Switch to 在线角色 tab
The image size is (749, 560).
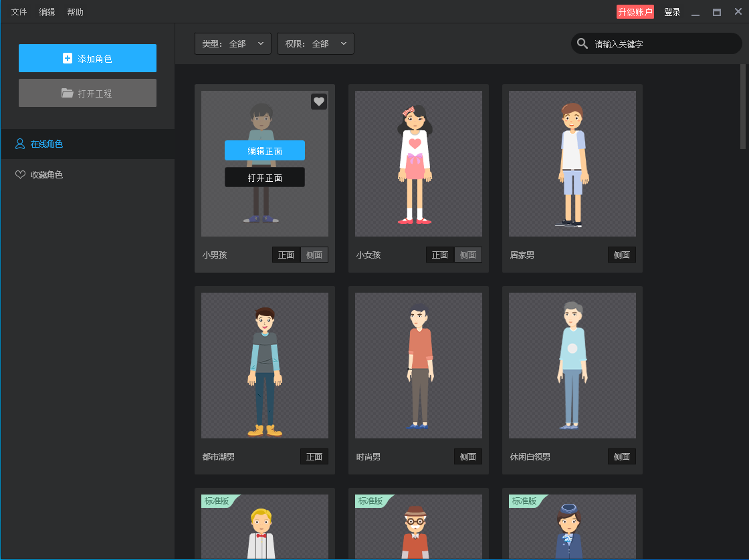pyautogui.click(x=88, y=144)
